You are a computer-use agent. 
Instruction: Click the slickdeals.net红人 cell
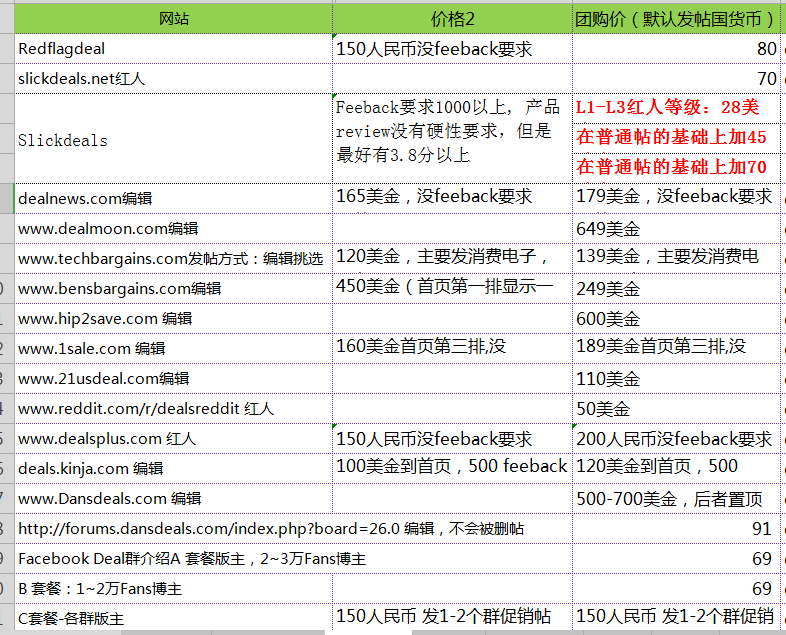pyautogui.click(x=173, y=79)
